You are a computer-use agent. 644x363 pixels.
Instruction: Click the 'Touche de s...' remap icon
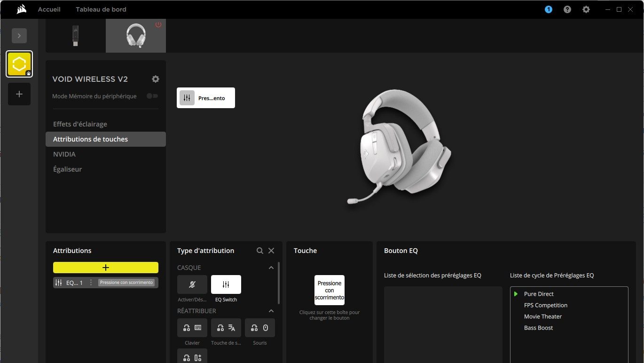(226, 327)
